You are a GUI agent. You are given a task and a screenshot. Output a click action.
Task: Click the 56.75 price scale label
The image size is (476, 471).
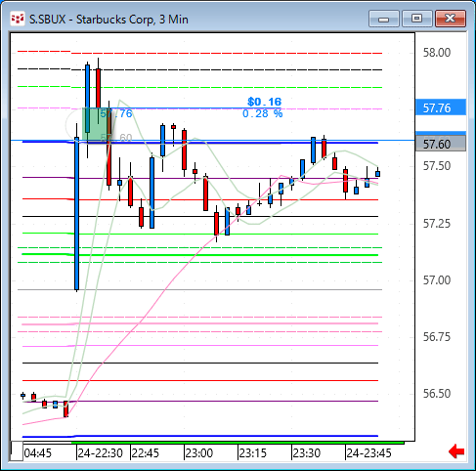coord(437,336)
